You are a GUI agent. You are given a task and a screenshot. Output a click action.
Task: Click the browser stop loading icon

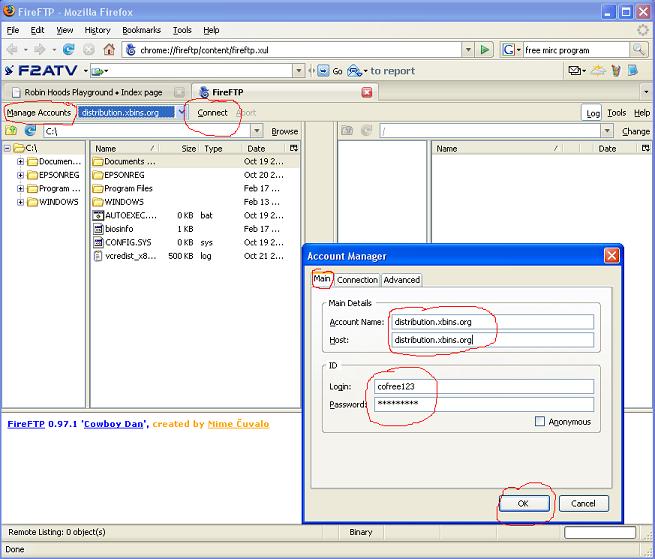[89, 50]
